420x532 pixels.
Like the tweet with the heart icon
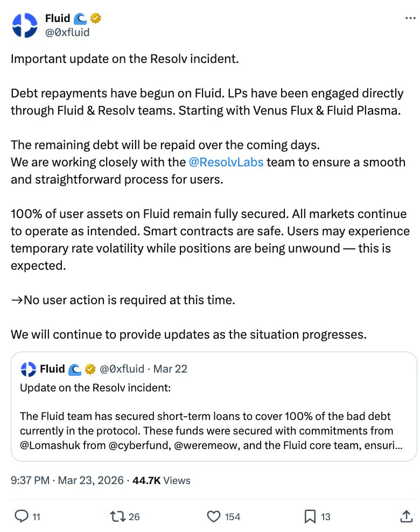(x=214, y=516)
